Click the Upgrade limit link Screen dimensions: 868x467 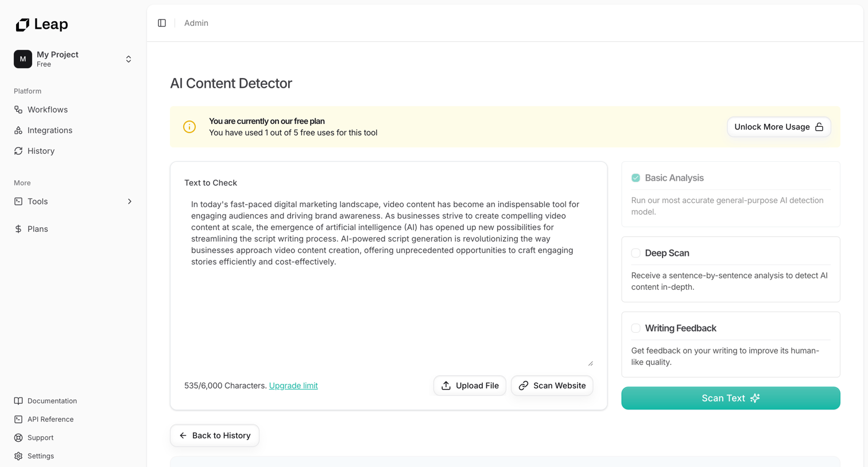293,386
